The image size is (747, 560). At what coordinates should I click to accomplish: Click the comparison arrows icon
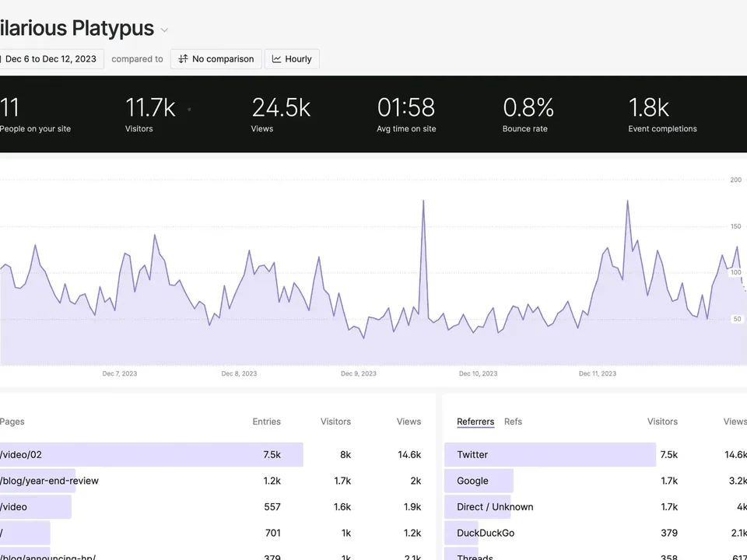point(183,59)
